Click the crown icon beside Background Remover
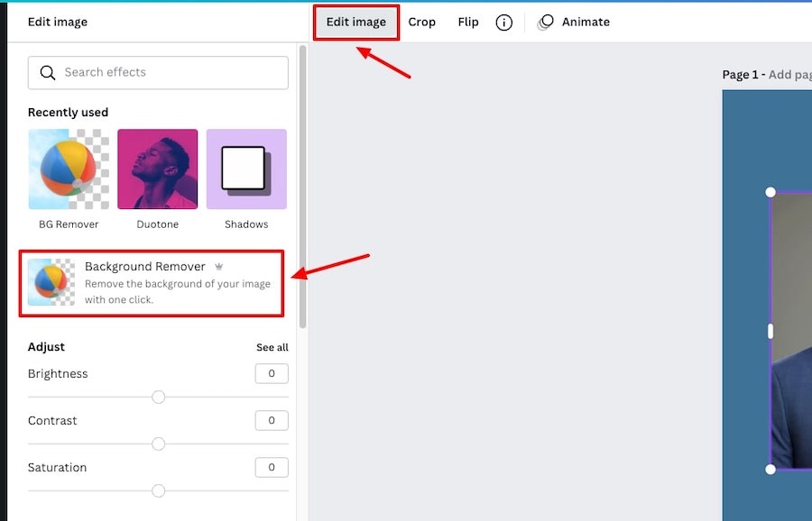The image size is (812, 521). tap(219, 267)
